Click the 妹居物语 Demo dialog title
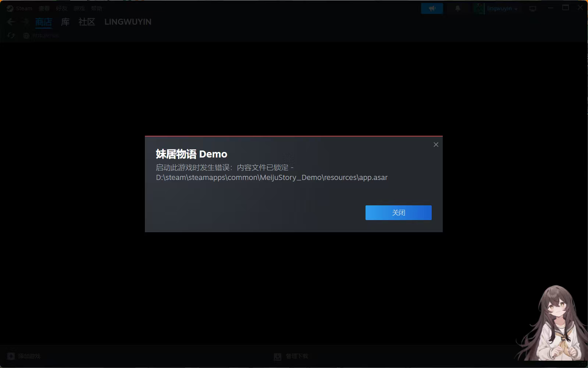588x368 pixels. click(x=192, y=154)
